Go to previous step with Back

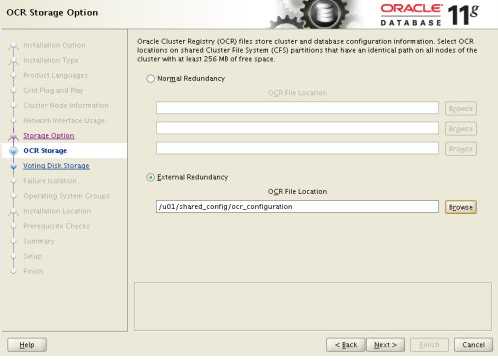pos(346,345)
